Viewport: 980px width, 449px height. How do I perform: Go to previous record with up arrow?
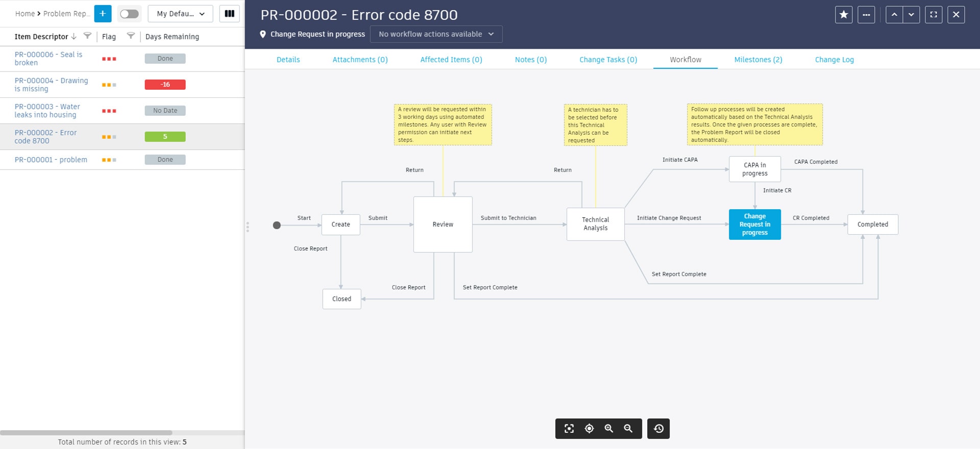pyautogui.click(x=894, y=15)
